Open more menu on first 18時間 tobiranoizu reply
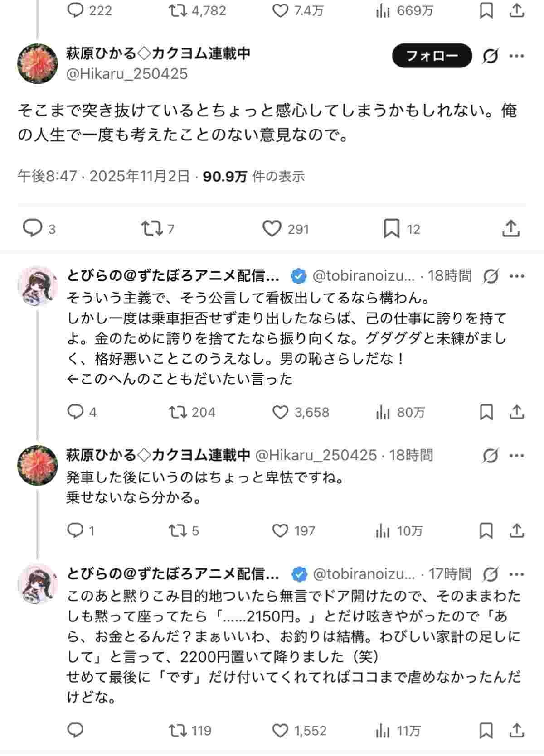This screenshot has width=544, height=756. tap(517, 275)
